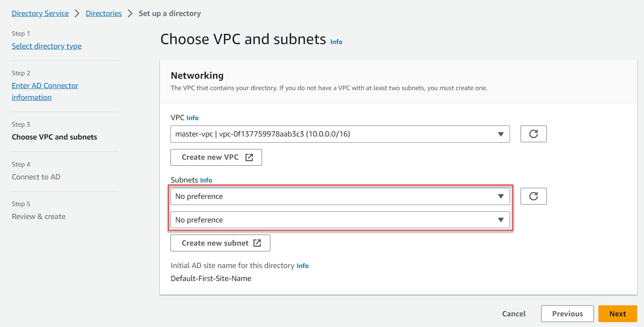Viewport: 644px width, 327px height.
Task: Click Create new VPC button
Action: [216, 157]
